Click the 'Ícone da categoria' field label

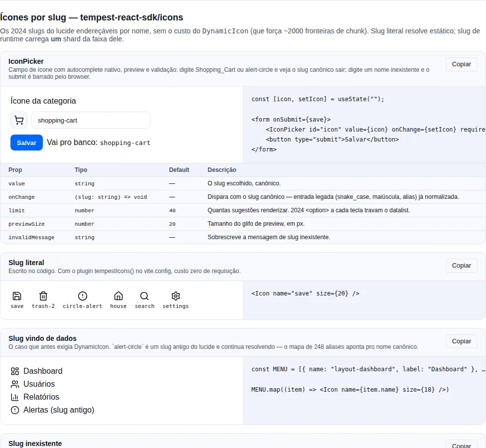point(43,101)
